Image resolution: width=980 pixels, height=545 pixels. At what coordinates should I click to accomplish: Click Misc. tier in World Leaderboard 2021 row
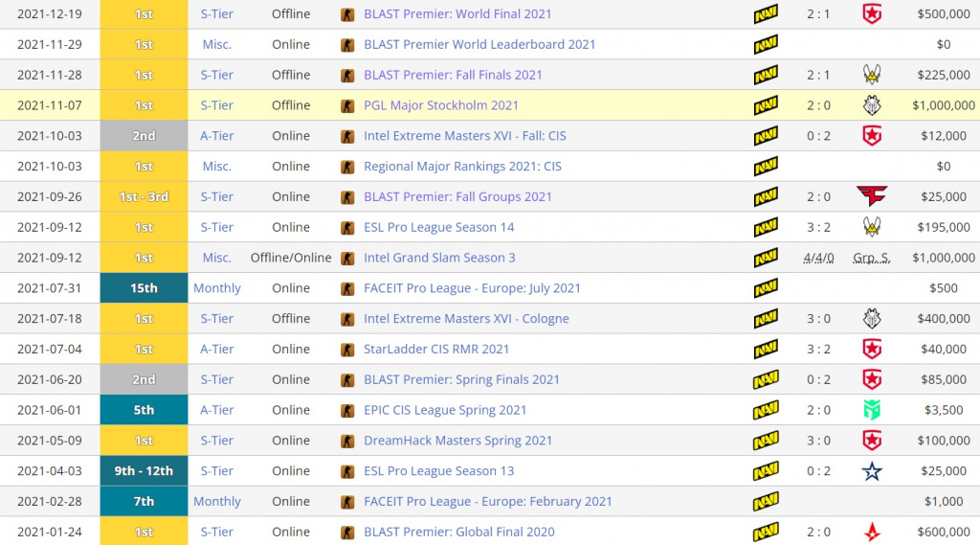pos(217,44)
